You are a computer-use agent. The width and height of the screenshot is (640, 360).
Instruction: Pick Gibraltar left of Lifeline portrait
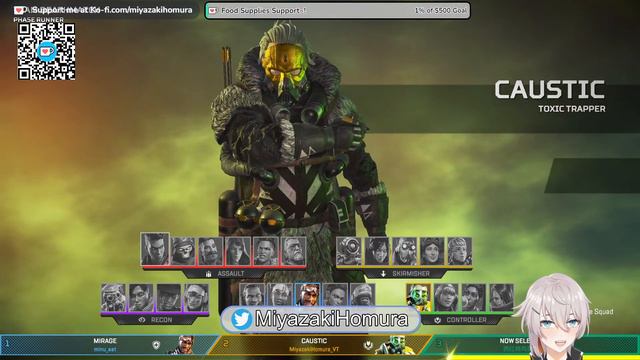point(252,295)
